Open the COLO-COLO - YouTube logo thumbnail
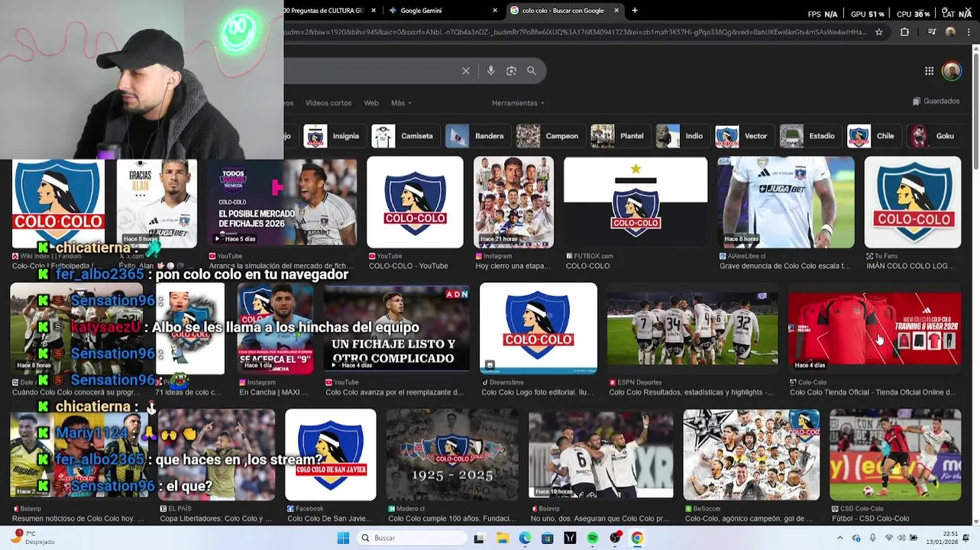The width and height of the screenshot is (980, 550). pos(415,202)
